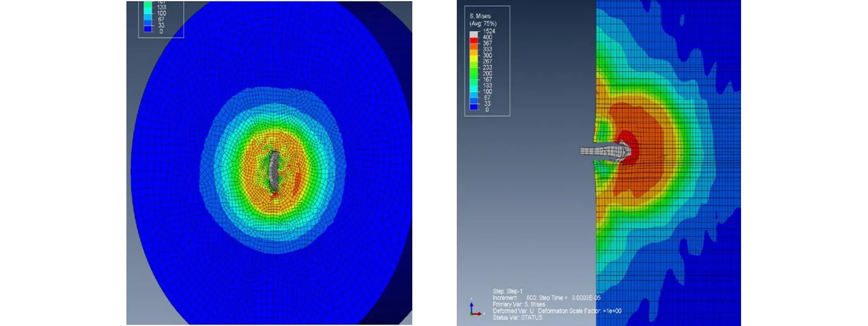Click the 67 value in the right legend
Screen dimensions: 868x326
(487, 97)
